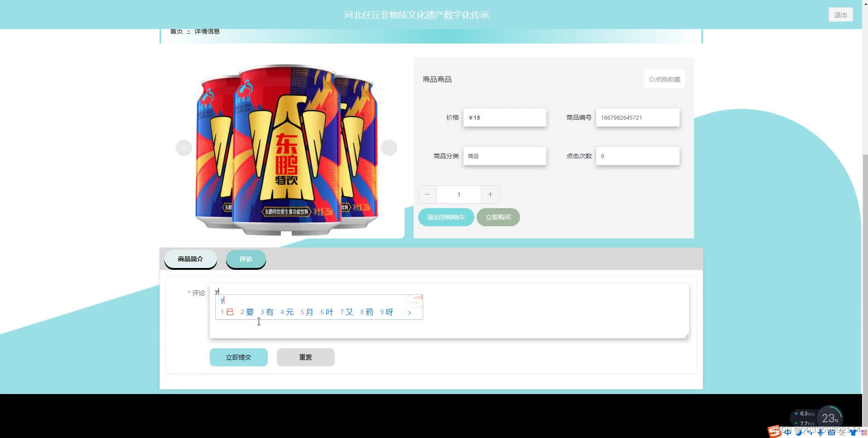Choose IME candidate 4 元
The width and height of the screenshot is (868, 438).
click(287, 312)
